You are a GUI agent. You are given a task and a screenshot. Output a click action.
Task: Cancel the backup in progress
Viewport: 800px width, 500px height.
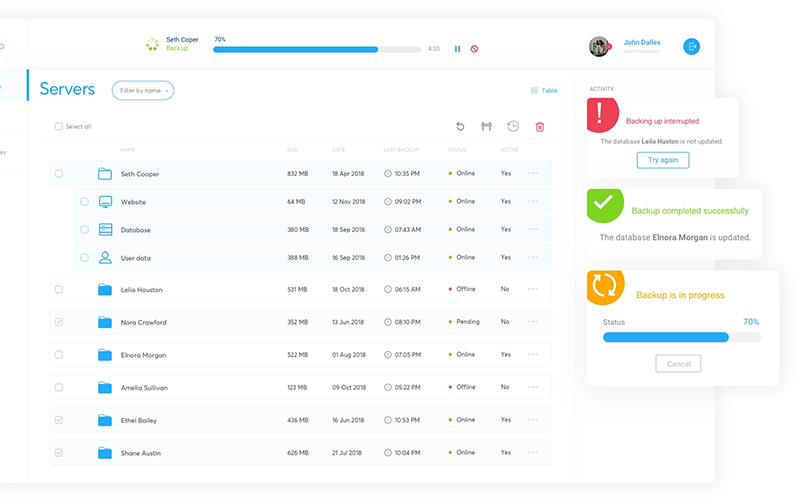[x=678, y=364]
